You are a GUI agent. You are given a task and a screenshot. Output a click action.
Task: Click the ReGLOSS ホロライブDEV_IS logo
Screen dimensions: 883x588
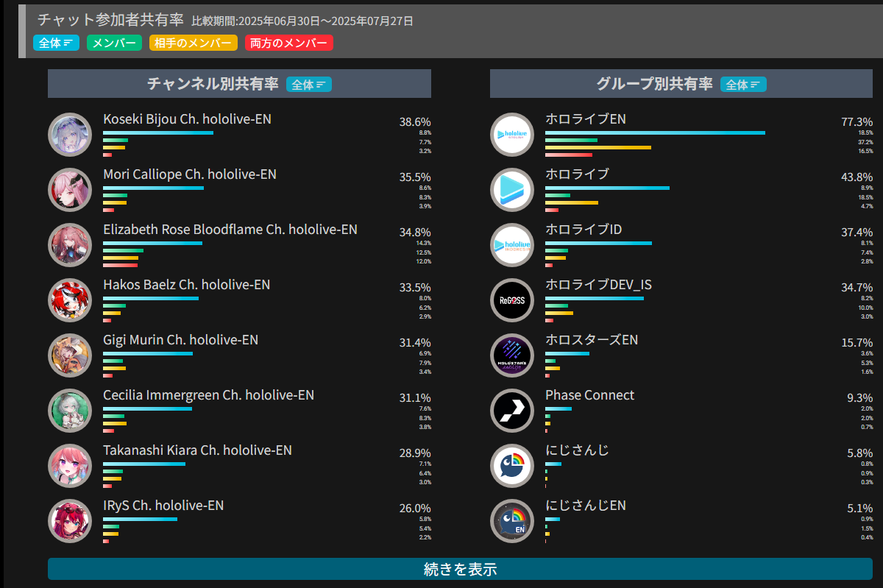[x=511, y=300]
